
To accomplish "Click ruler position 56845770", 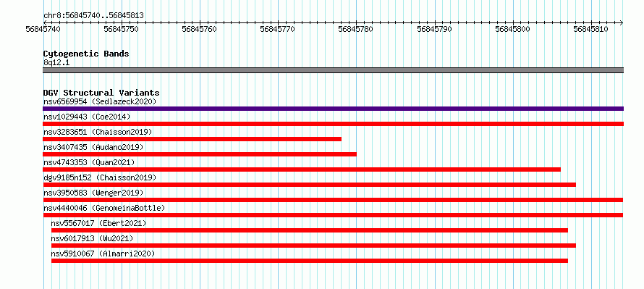I will 278,29.
